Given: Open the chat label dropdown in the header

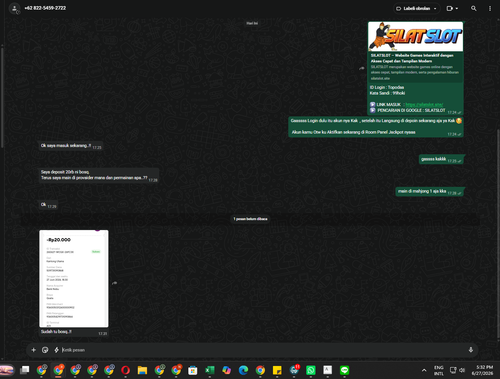Looking at the screenshot, I should pyautogui.click(x=417, y=9).
